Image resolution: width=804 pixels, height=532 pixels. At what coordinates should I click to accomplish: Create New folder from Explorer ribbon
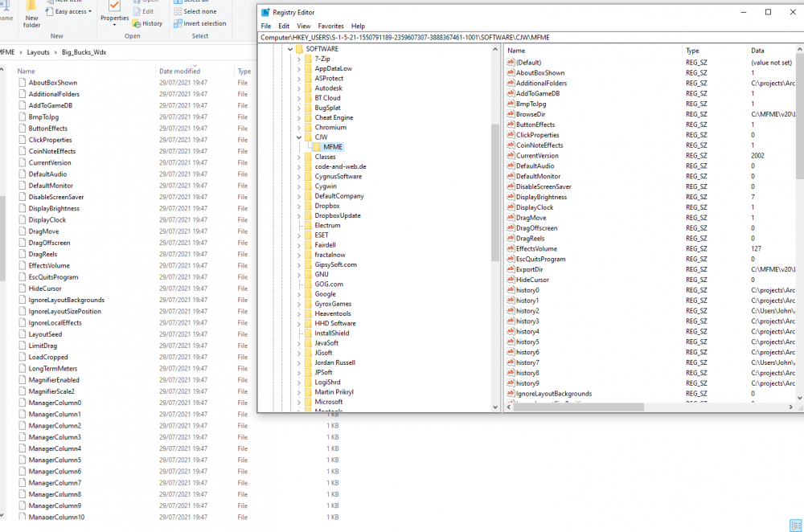(x=31, y=14)
